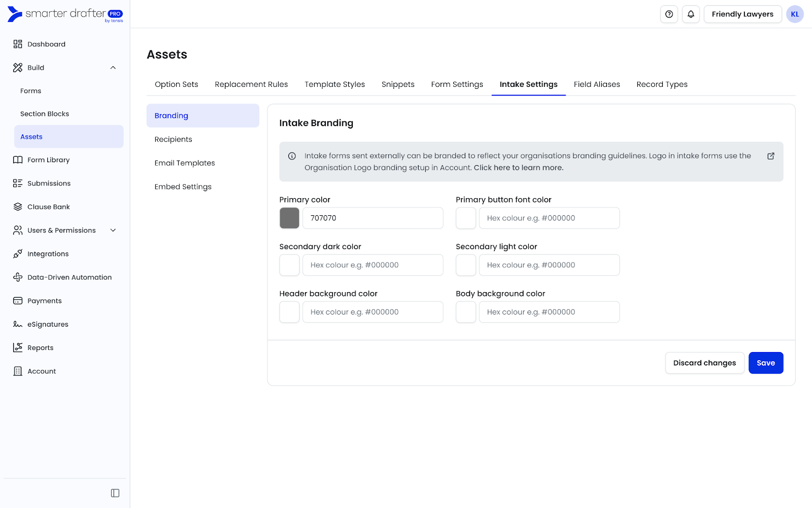
Task: Click the Save button
Action: 765,363
